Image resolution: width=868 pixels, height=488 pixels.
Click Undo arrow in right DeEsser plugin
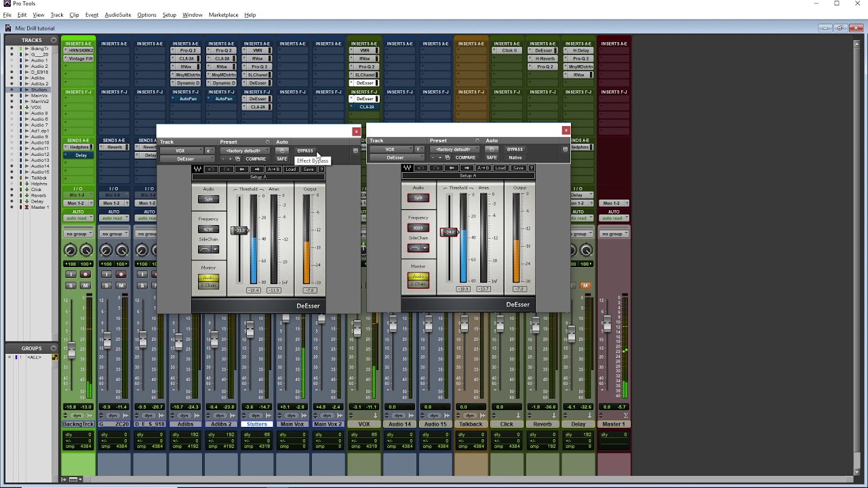click(x=421, y=168)
